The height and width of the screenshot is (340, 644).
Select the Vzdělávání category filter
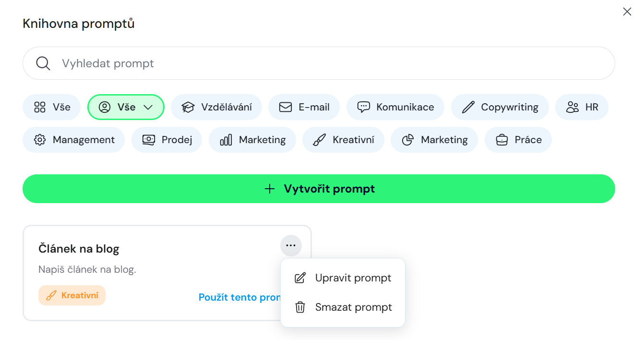(216, 107)
